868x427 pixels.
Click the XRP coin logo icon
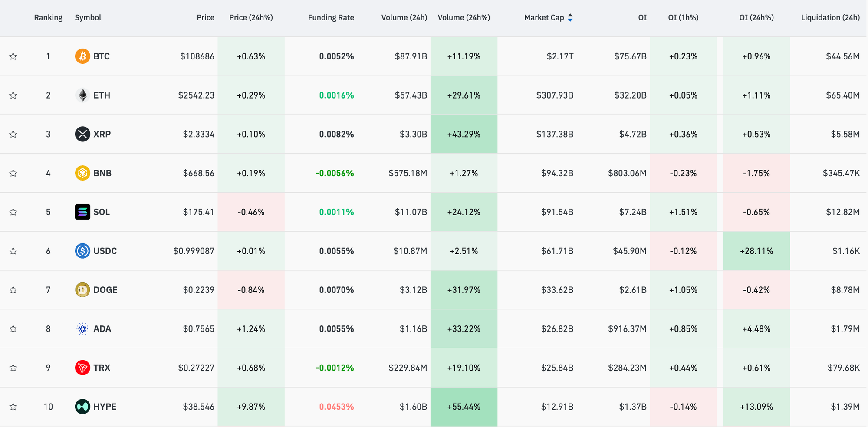(82, 134)
